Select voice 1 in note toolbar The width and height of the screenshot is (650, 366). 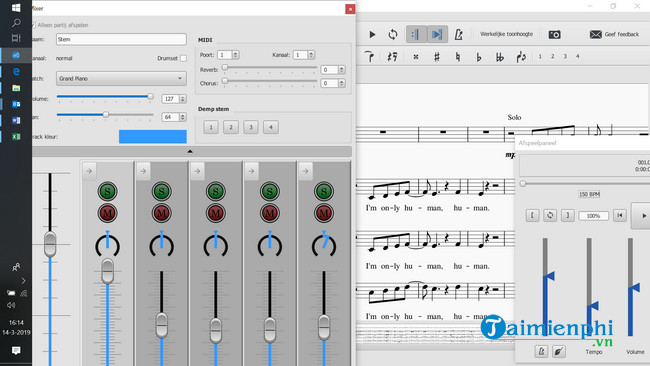pyautogui.click(x=540, y=56)
